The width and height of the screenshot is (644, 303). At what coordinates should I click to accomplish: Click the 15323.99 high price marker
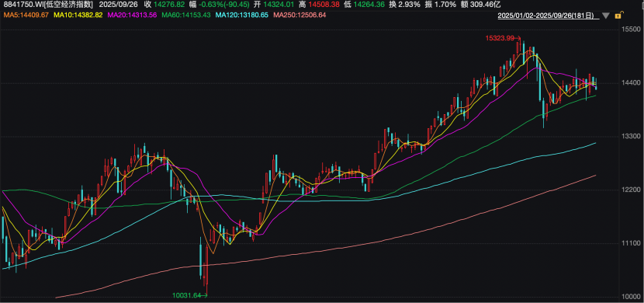click(x=500, y=38)
